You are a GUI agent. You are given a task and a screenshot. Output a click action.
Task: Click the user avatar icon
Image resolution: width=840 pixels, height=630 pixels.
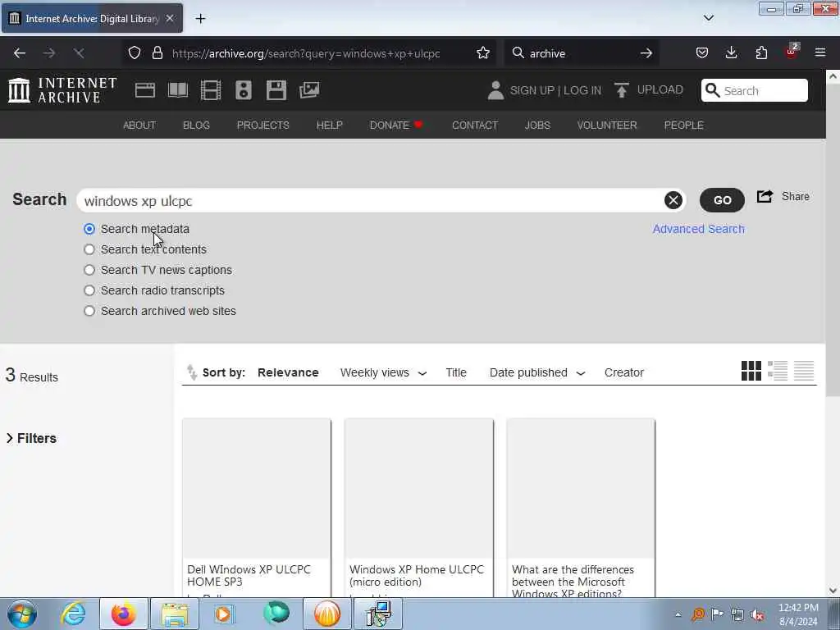[495, 90]
